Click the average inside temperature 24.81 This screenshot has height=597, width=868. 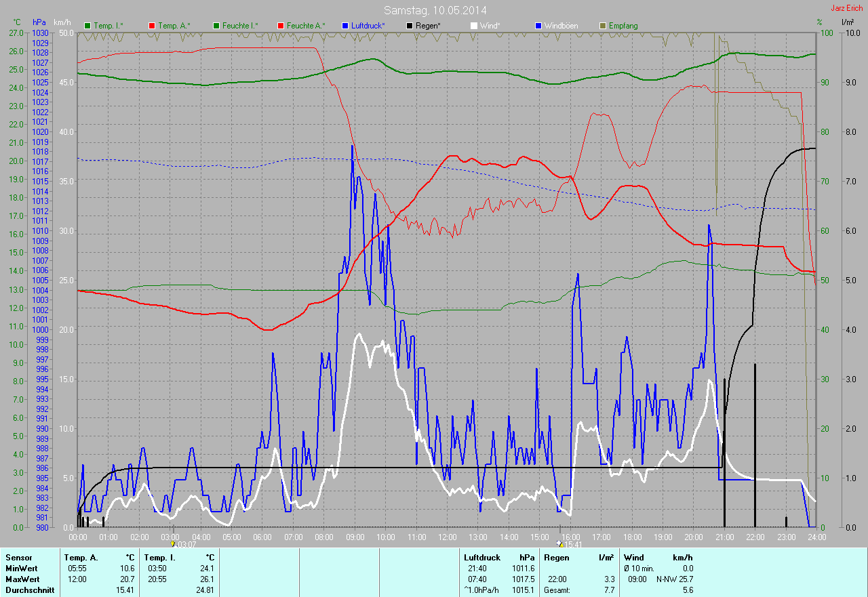click(204, 590)
